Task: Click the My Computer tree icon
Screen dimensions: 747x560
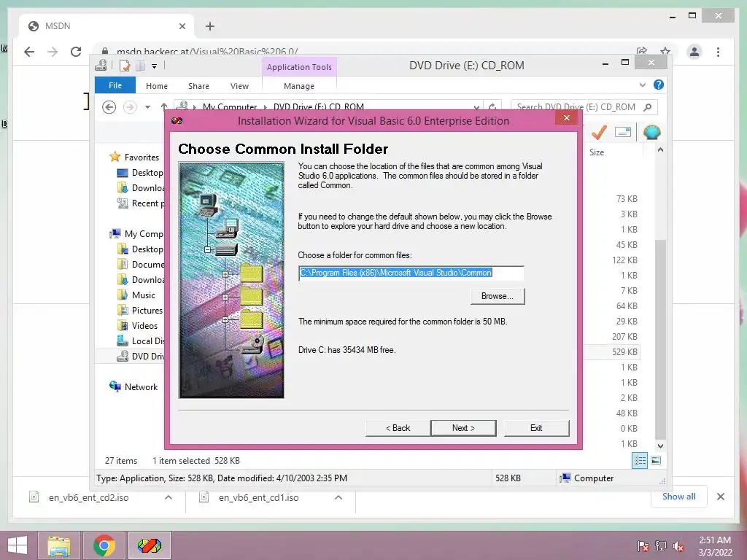Action: [x=115, y=234]
